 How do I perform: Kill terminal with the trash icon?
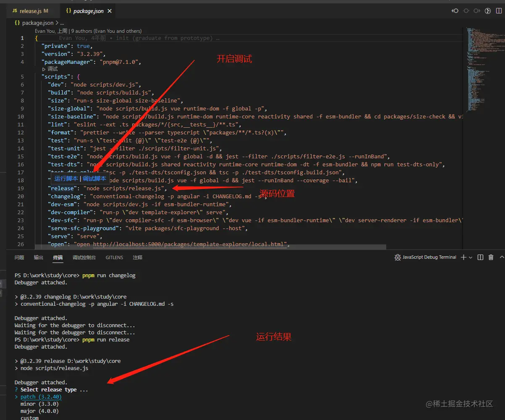(491, 257)
